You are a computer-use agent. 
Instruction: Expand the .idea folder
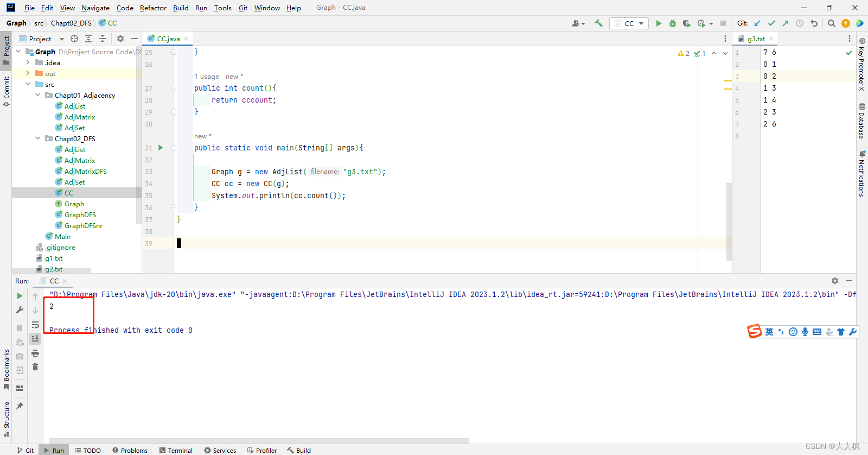coord(28,62)
